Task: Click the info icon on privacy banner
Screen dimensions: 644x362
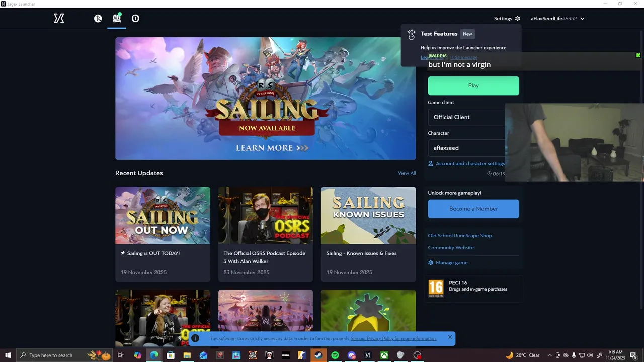Action: pyautogui.click(x=195, y=338)
